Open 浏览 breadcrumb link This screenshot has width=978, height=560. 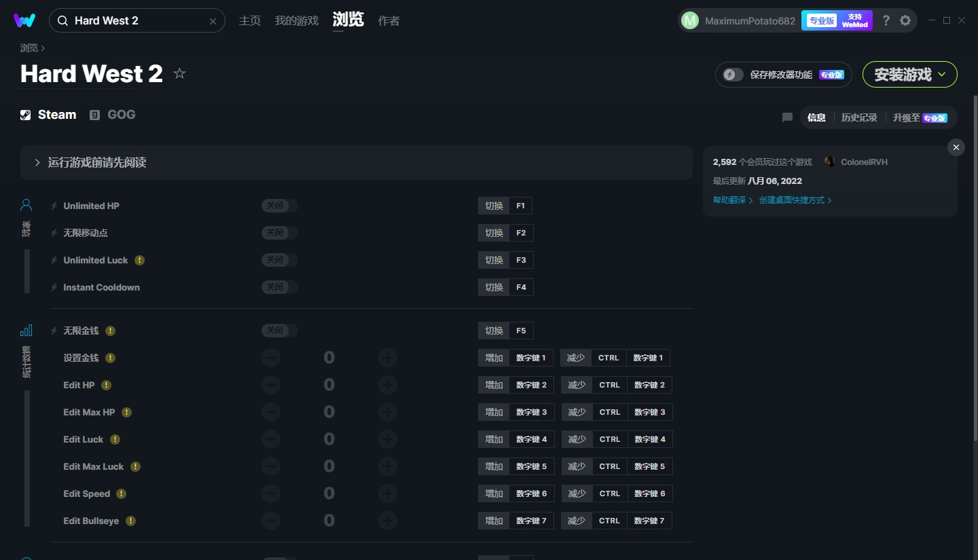29,48
